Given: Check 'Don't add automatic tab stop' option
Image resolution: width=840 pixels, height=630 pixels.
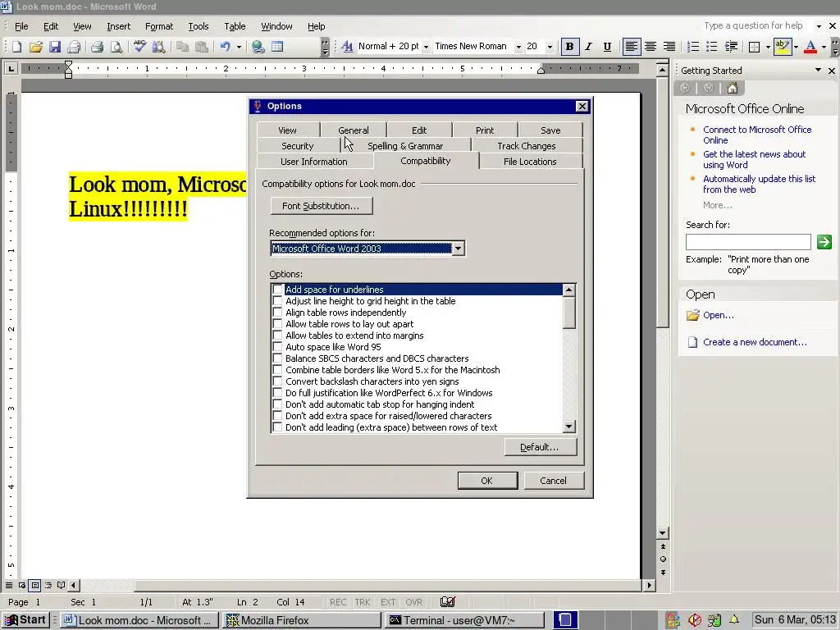Looking at the screenshot, I should (277, 404).
